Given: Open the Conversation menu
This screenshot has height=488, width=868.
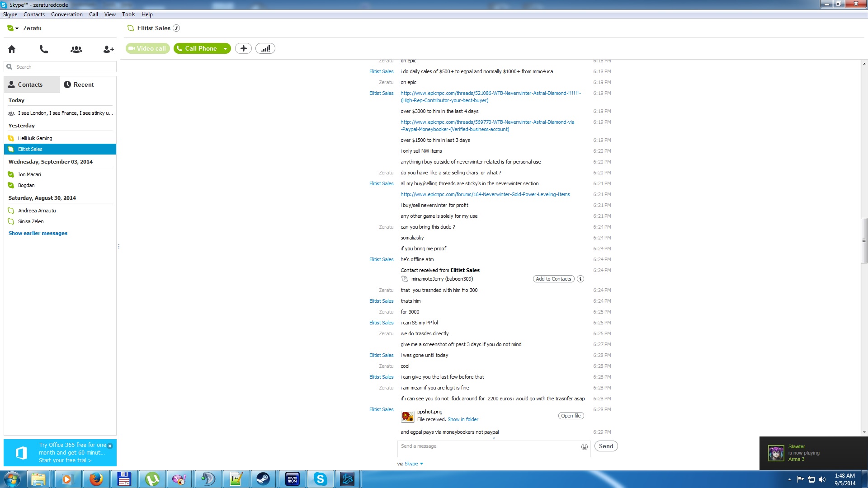Looking at the screenshot, I should (67, 14).
